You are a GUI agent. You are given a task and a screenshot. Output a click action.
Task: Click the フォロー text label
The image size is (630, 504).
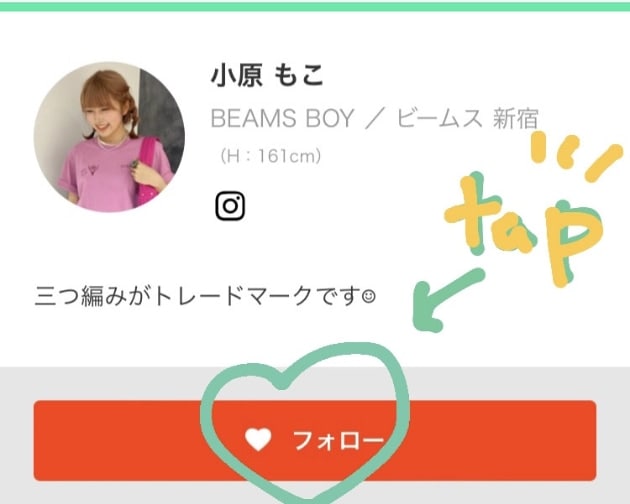tap(338, 440)
